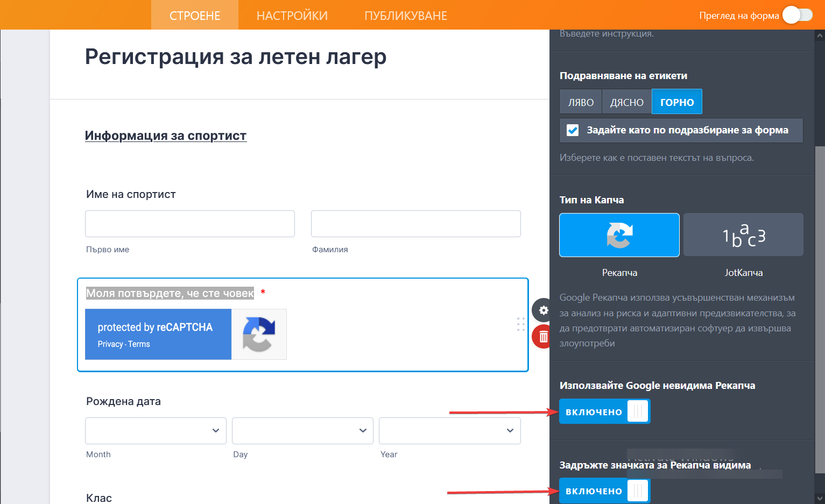Turn off Задръжте значката за Рекапча видима

pyautogui.click(x=604, y=491)
